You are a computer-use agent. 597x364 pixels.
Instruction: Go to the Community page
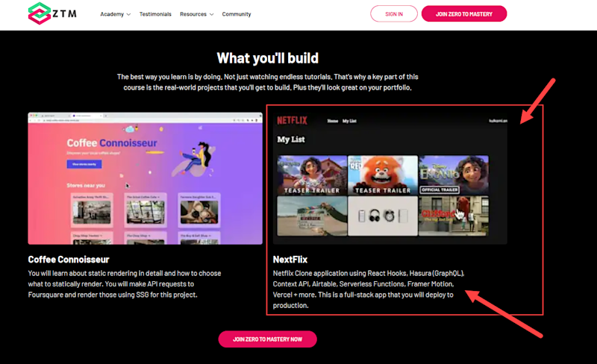[x=237, y=14]
